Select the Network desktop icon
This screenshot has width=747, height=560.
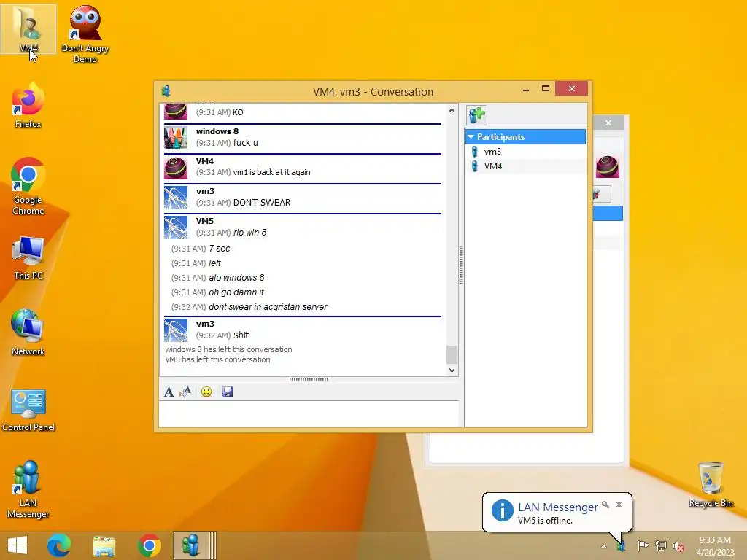pyautogui.click(x=28, y=332)
